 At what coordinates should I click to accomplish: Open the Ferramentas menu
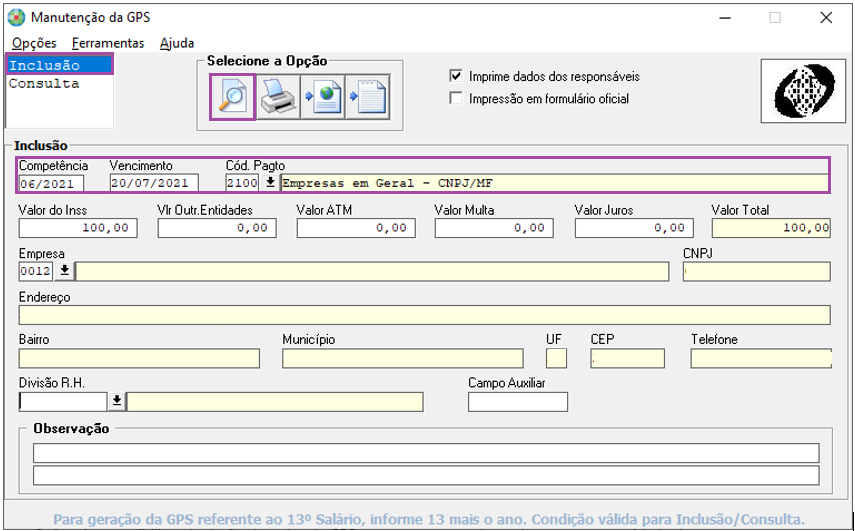tap(108, 43)
